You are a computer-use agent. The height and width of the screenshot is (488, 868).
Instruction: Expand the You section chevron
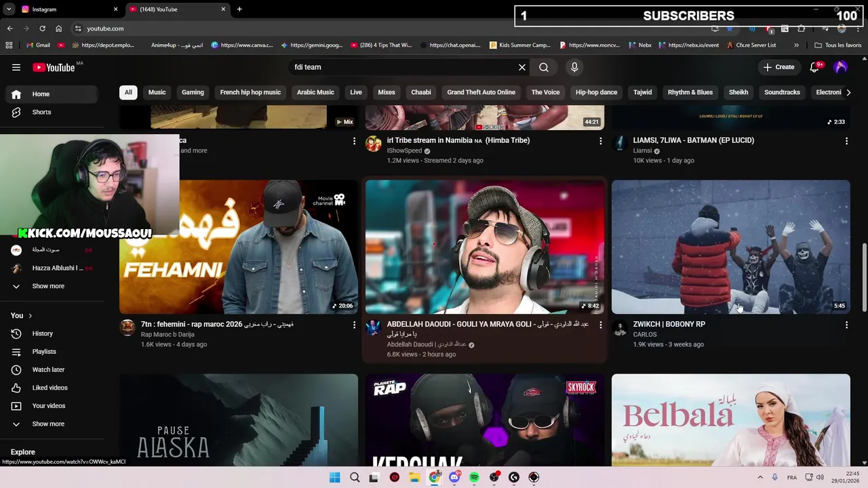click(x=30, y=316)
